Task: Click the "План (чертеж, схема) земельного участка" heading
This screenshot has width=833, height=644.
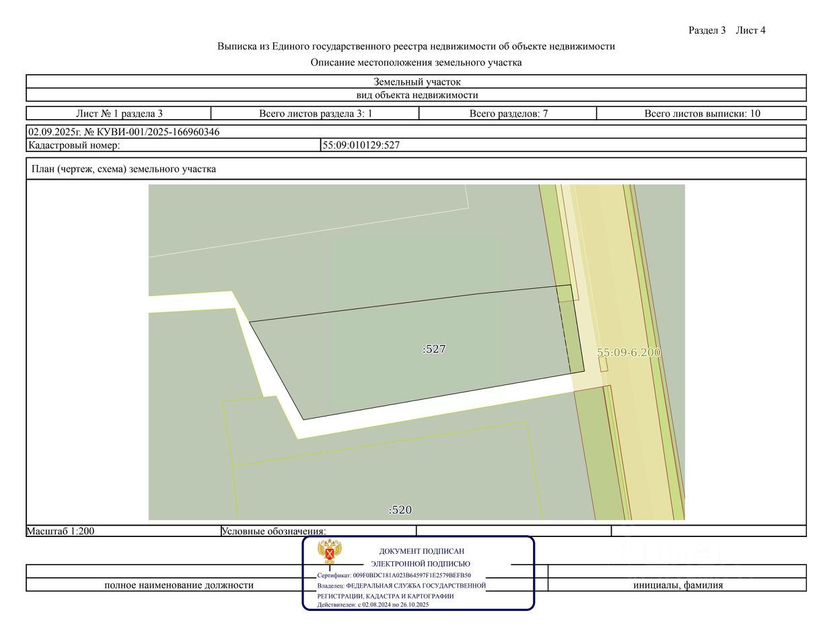Action: tap(124, 169)
